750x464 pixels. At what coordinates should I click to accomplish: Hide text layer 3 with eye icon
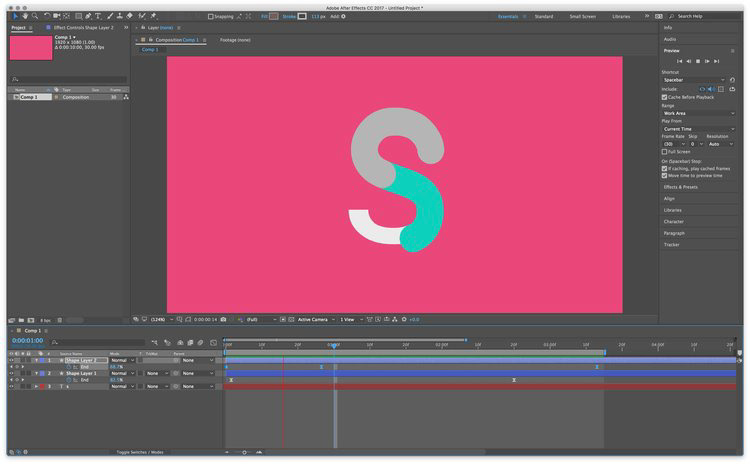tap(11, 386)
